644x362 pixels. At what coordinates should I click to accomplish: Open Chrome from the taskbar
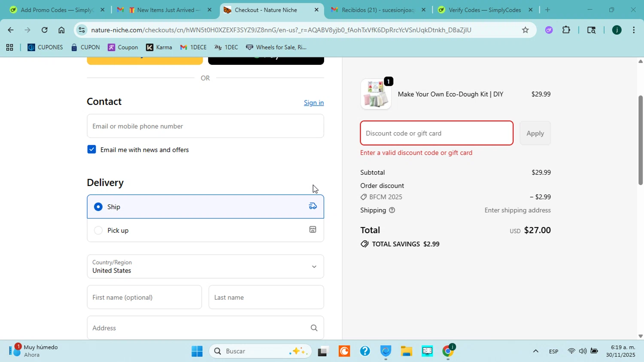pos(448,351)
